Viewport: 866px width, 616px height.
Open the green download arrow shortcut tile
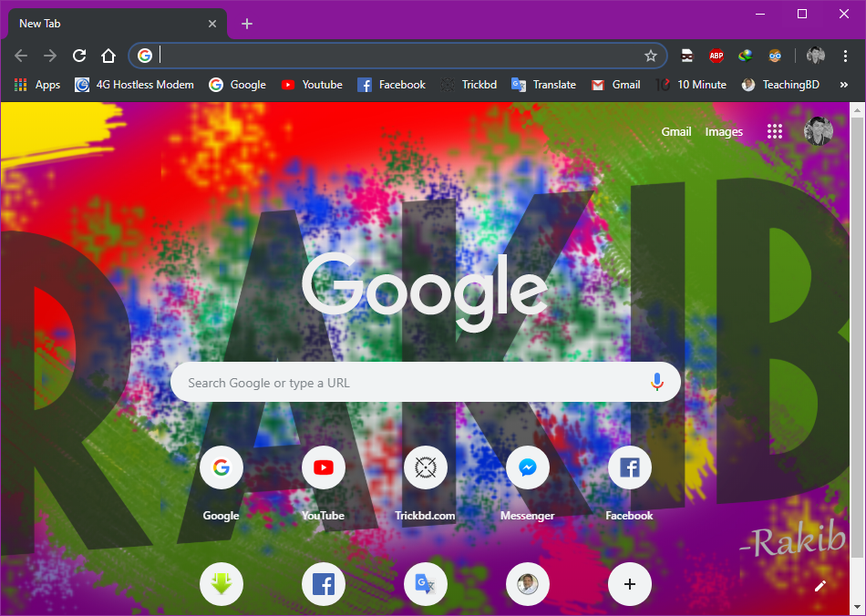pos(221,584)
